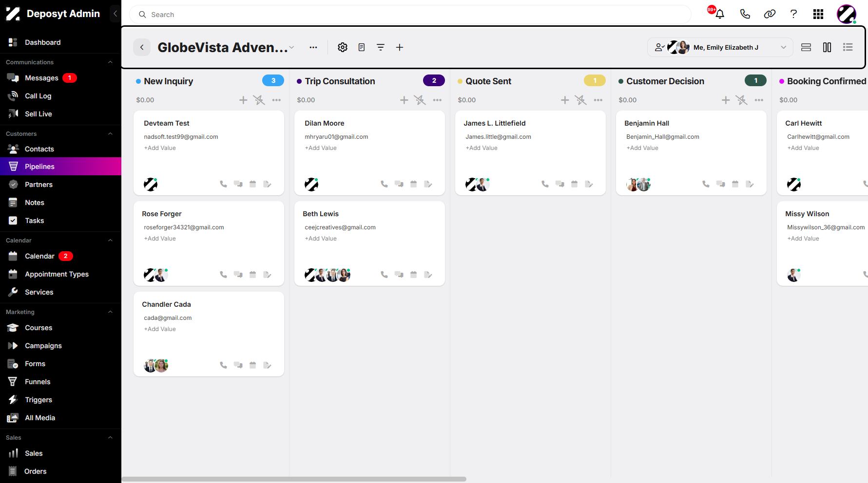Screen dimensions: 868x483
Task: Open pipeline settings gear
Action: [x=343, y=47]
